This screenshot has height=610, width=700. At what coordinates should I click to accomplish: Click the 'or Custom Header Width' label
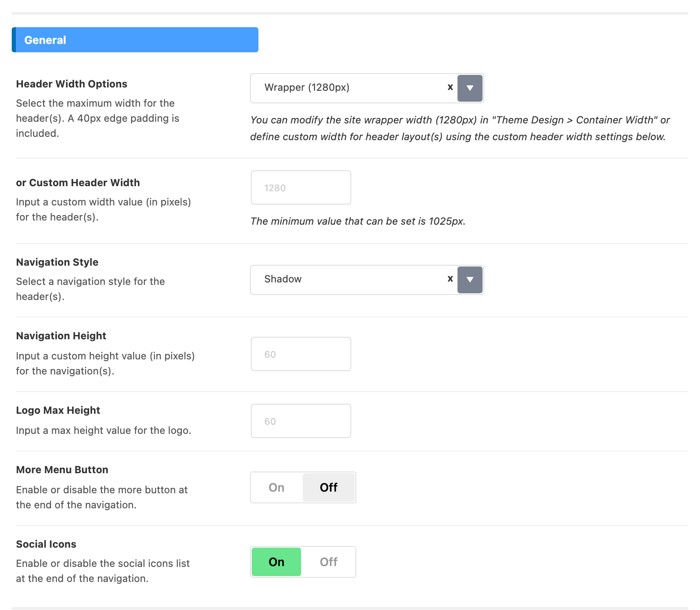[x=78, y=182]
